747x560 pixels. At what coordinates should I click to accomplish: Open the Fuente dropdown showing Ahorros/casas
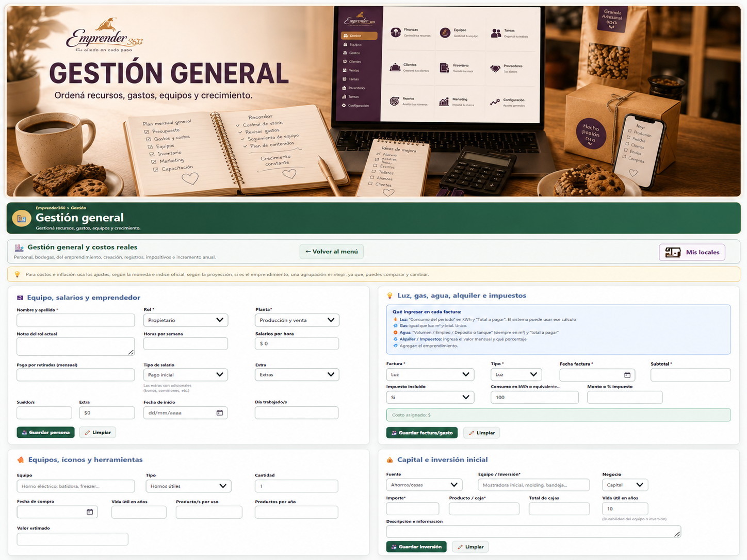(424, 485)
